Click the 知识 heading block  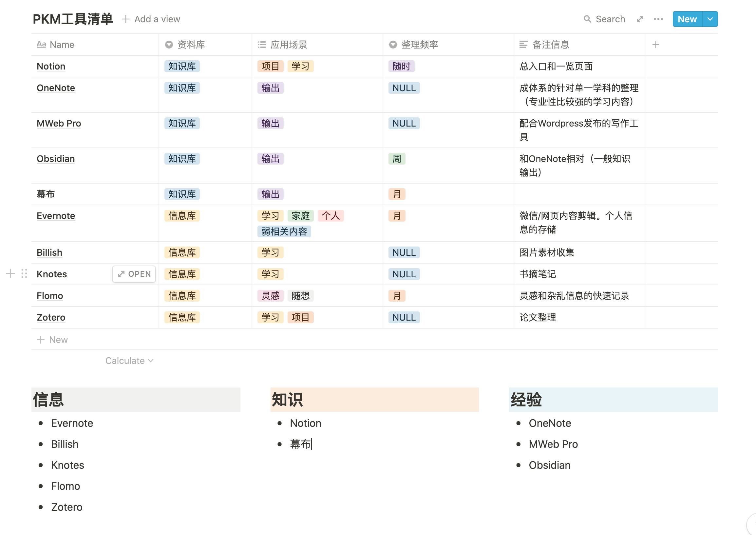374,399
